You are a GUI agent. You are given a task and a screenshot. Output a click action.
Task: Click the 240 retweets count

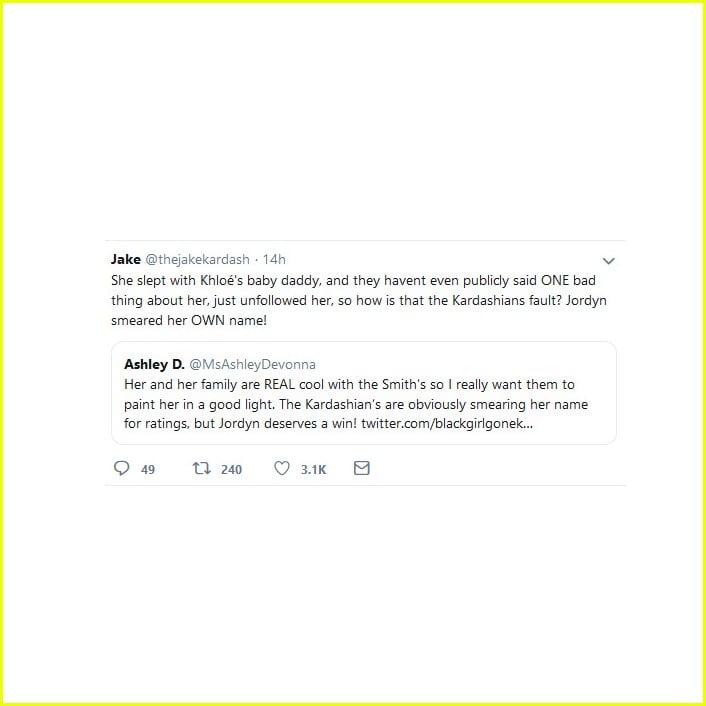pos(231,470)
